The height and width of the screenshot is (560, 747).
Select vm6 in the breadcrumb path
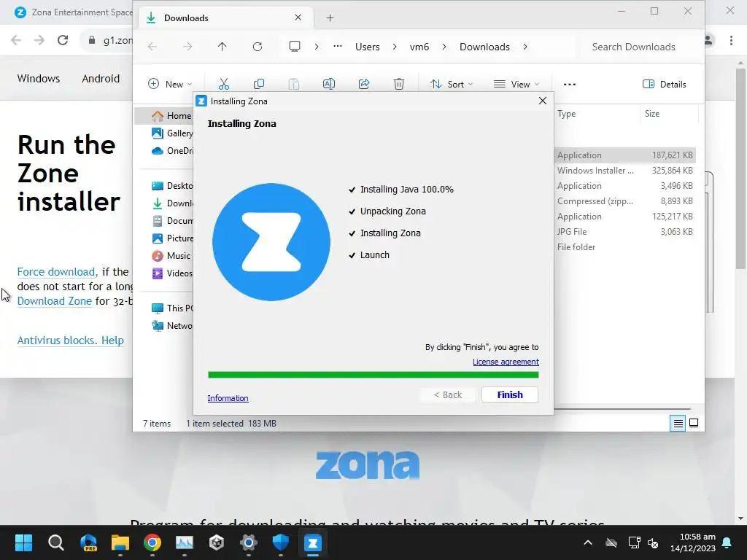(x=419, y=47)
